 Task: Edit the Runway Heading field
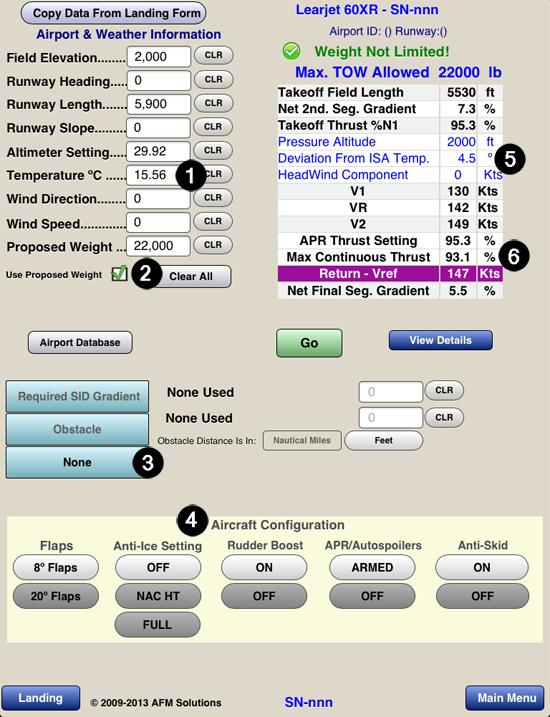click(159, 80)
